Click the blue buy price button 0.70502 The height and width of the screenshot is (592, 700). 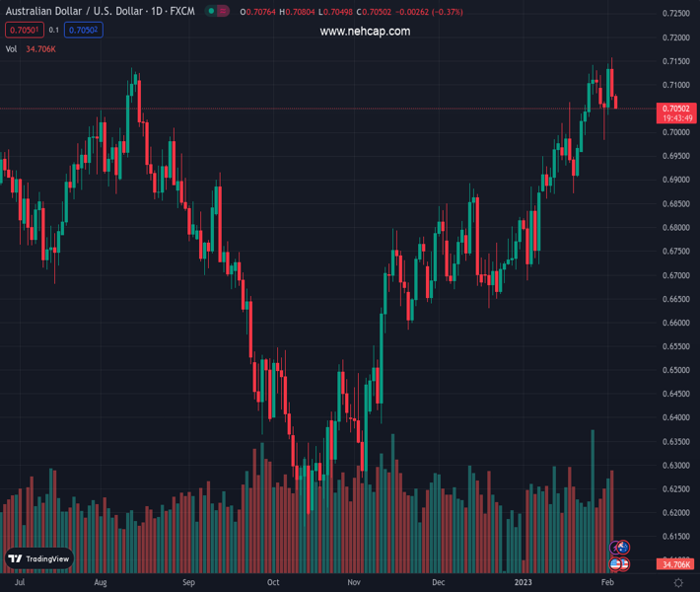click(x=84, y=30)
